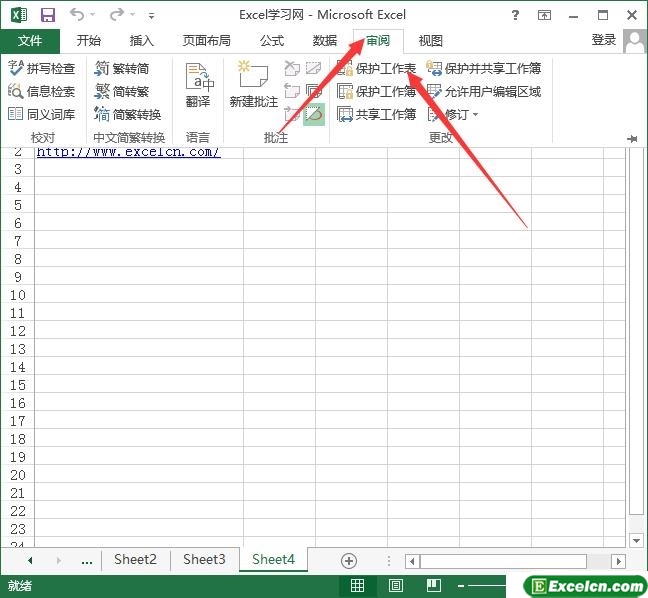Convert with 繁转简

click(x=122, y=68)
